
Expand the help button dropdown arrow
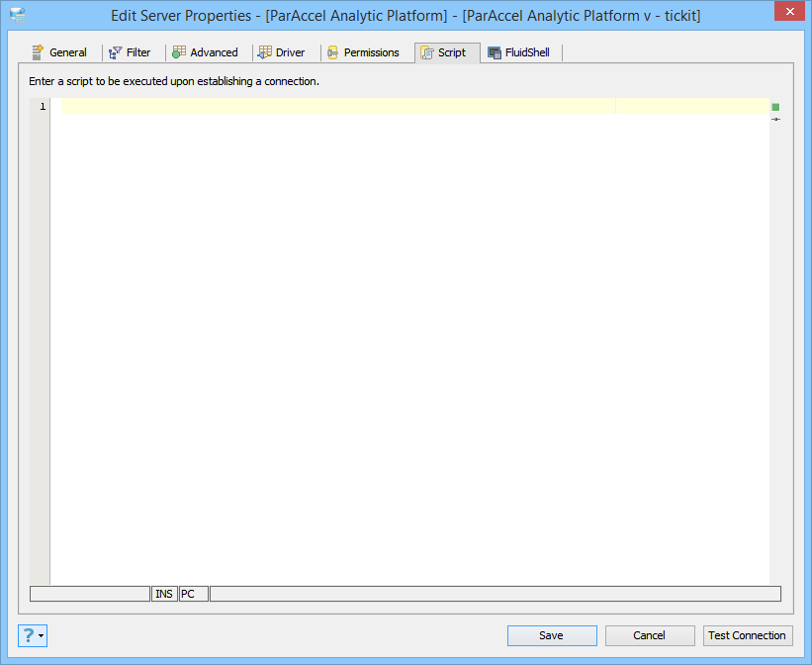pyautogui.click(x=41, y=635)
